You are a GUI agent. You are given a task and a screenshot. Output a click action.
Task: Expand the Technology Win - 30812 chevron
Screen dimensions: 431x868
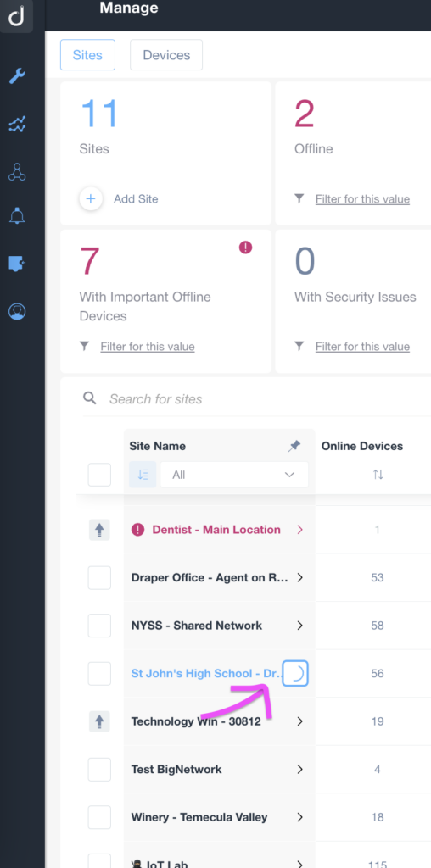click(299, 721)
